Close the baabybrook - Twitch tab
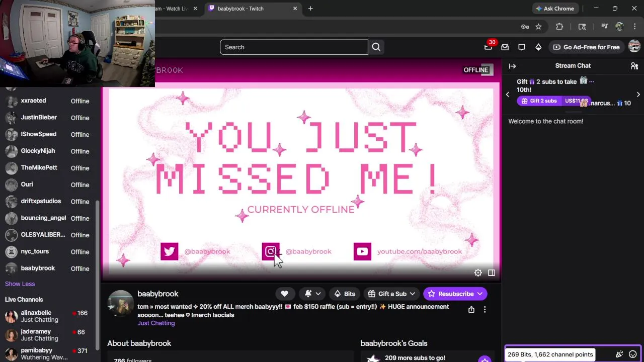 point(295,9)
